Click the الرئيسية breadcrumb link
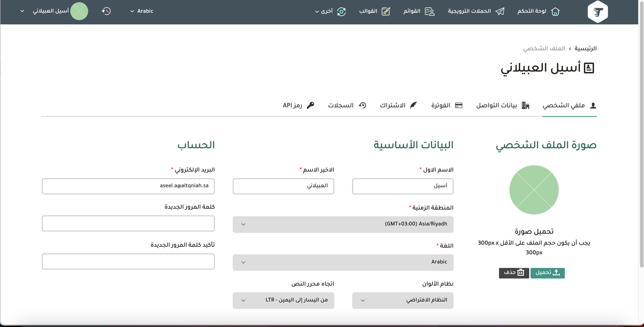644x327 pixels. tap(585, 49)
